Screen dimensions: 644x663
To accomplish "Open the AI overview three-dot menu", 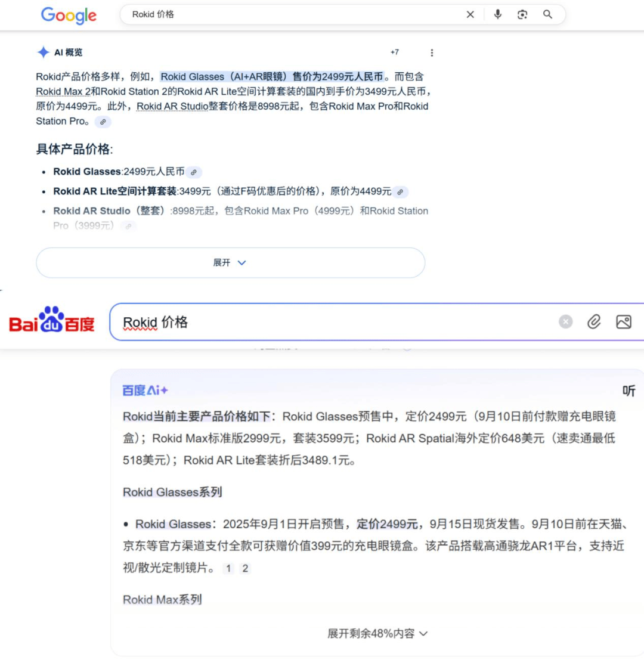I will pyautogui.click(x=432, y=53).
